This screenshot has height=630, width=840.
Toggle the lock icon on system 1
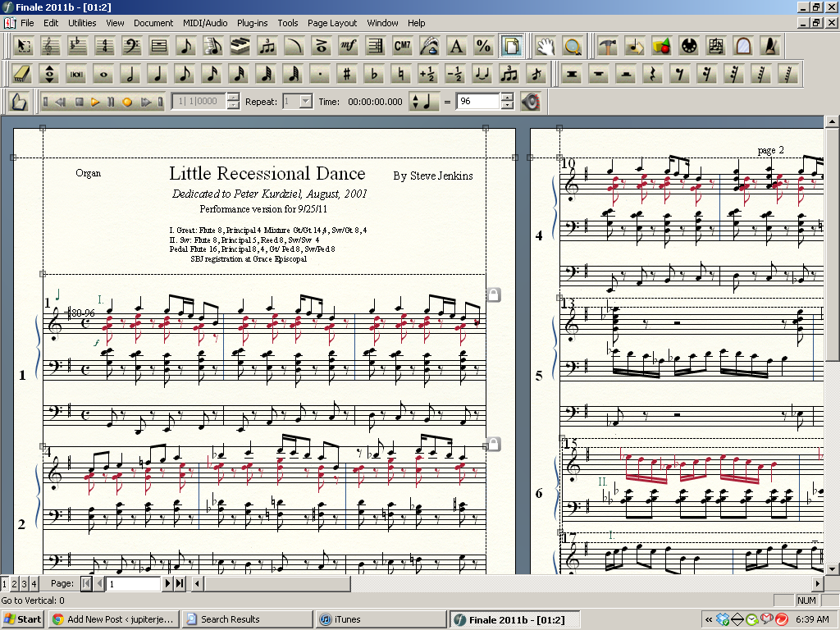(x=494, y=294)
